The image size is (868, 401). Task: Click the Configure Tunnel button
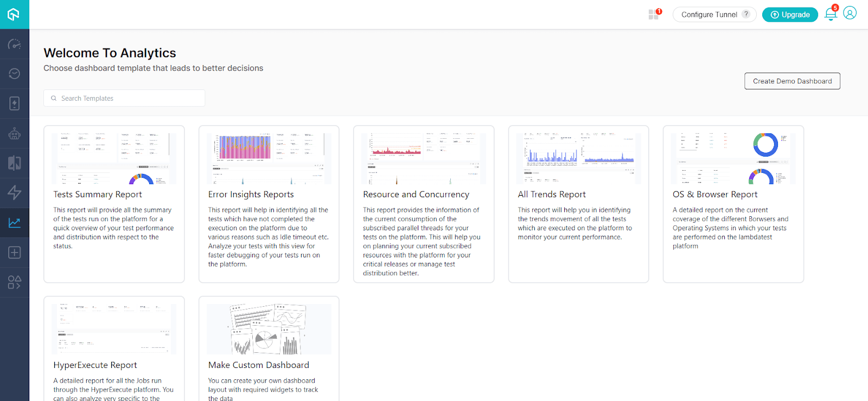[714, 15]
